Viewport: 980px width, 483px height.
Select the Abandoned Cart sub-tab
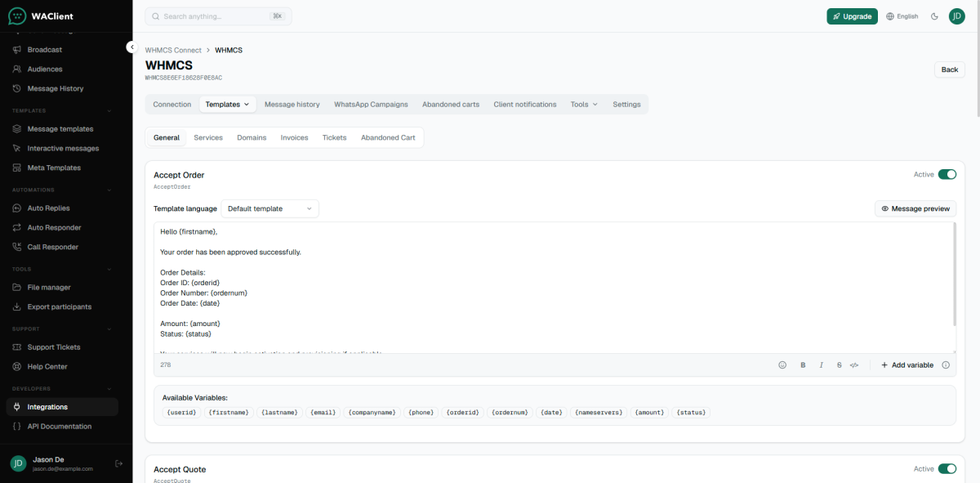(x=388, y=138)
